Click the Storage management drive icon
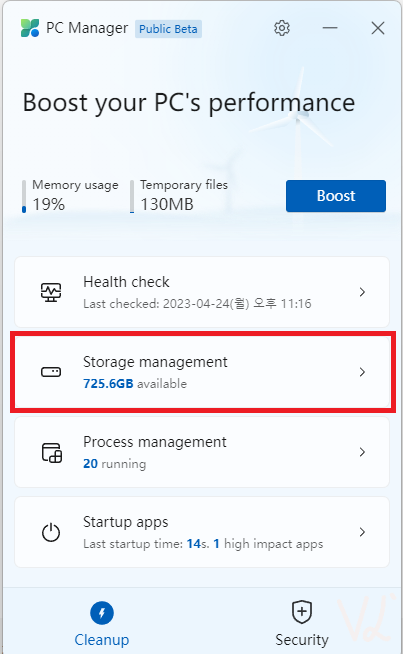403x654 pixels. (51, 372)
